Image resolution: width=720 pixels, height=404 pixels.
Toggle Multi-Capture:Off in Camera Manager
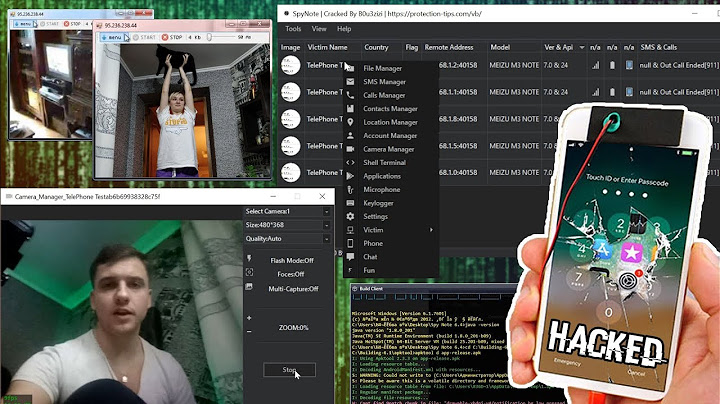293,289
